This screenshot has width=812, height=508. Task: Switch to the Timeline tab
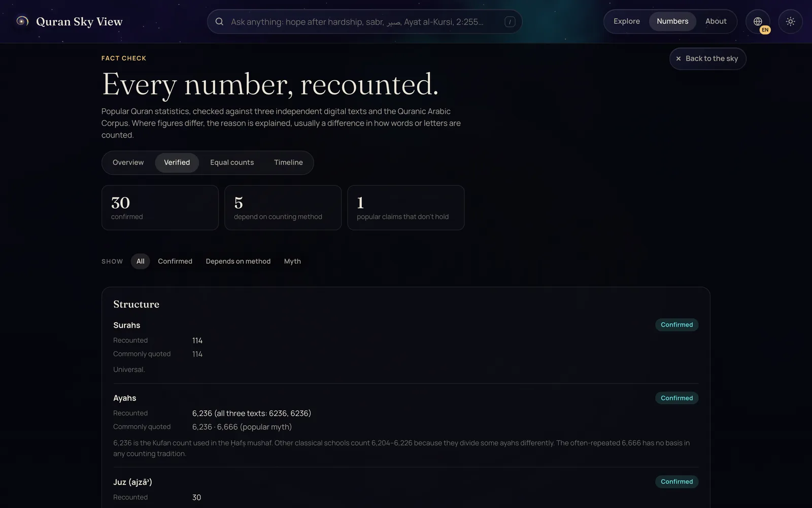click(x=288, y=163)
